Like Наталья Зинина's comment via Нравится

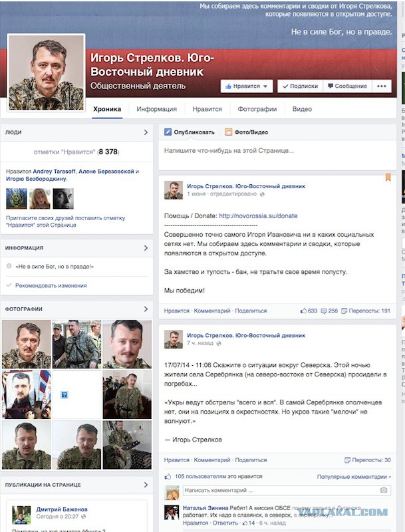point(196,523)
